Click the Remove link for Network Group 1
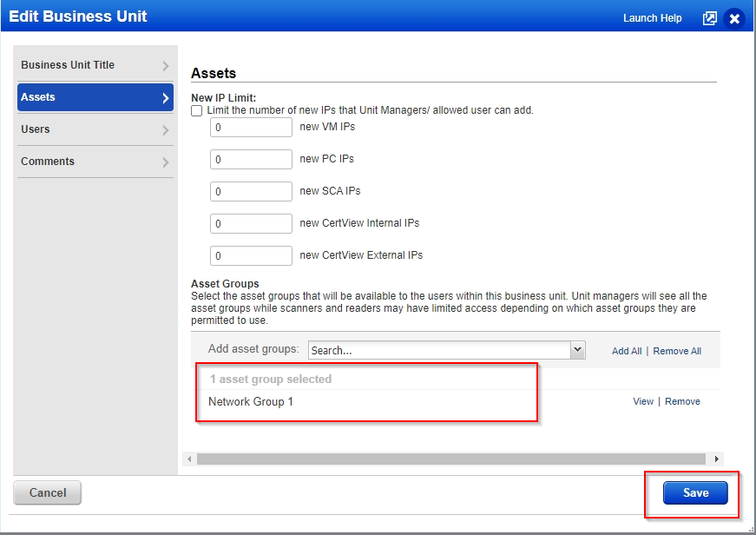 682,401
